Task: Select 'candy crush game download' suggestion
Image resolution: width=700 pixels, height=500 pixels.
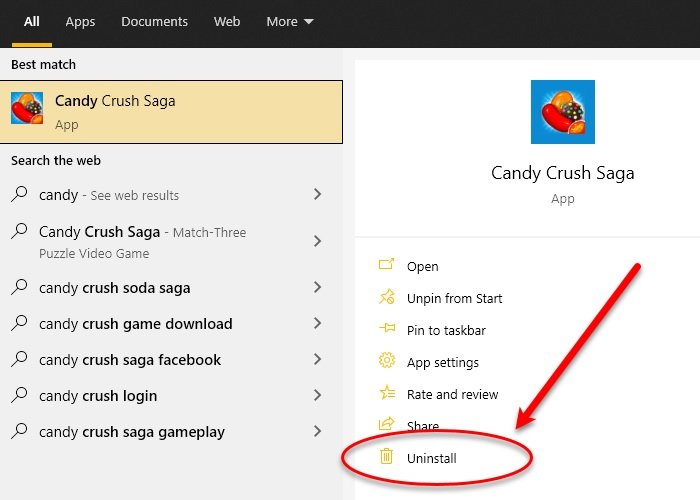Action: 171,324
